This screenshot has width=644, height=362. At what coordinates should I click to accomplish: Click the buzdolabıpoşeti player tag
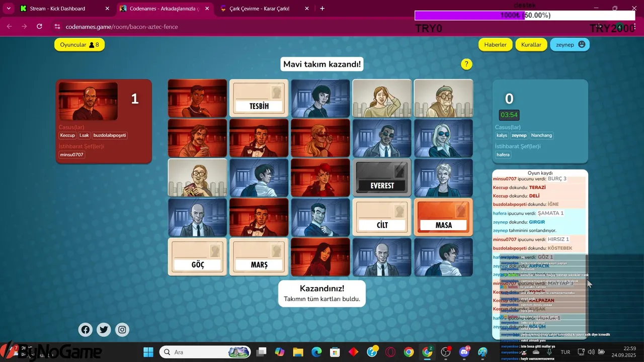pos(110,135)
